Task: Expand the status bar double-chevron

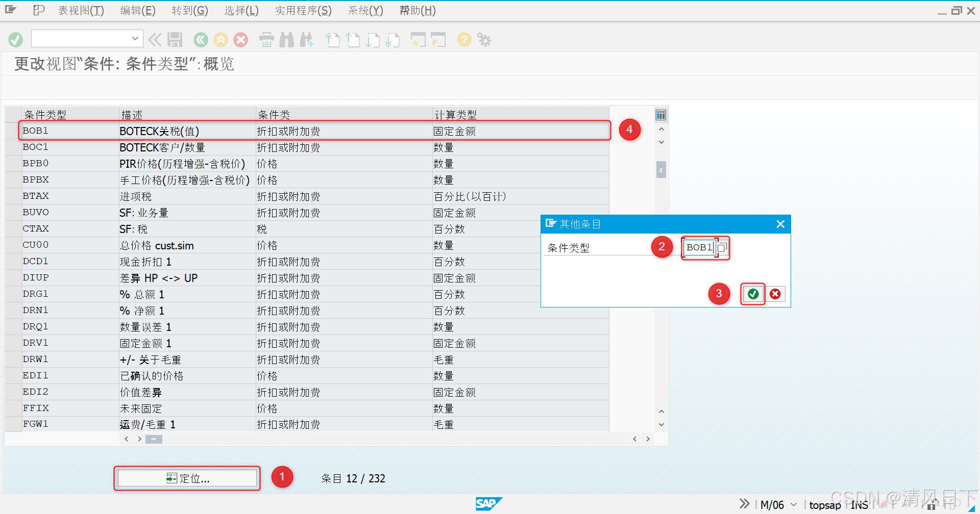Action: click(744, 503)
